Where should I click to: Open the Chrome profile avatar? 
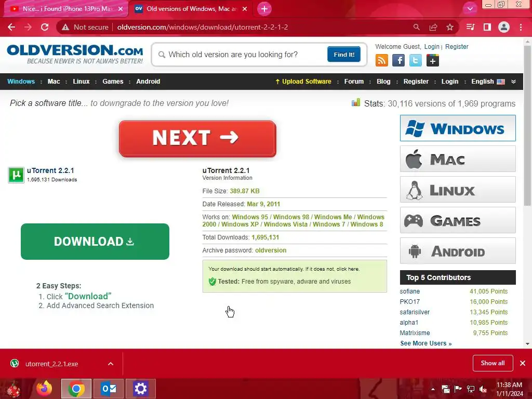tap(504, 27)
